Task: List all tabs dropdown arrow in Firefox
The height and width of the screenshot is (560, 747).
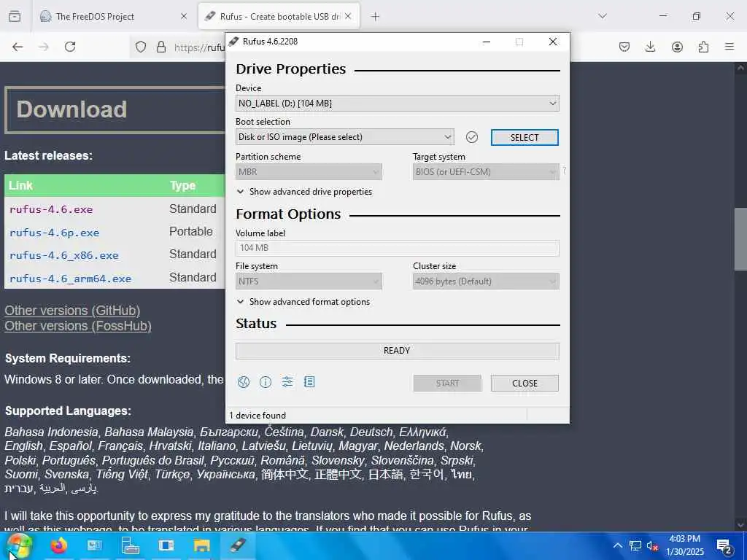Action: tap(603, 16)
